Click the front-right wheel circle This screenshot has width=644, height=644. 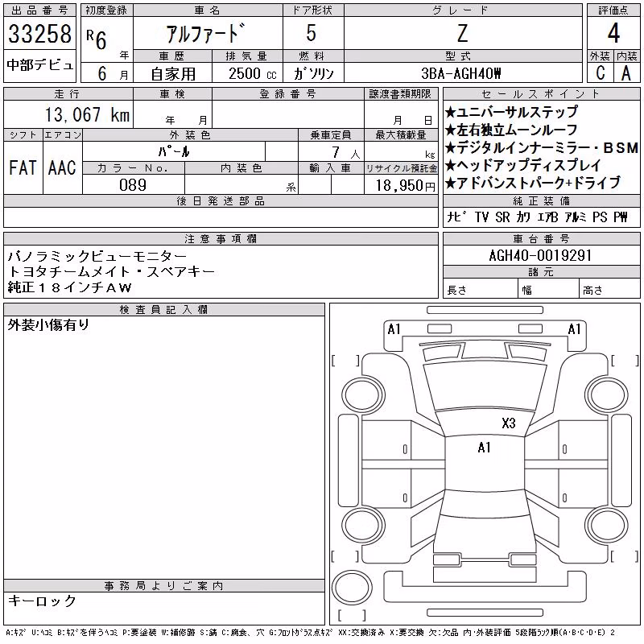(x=608, y=395)
